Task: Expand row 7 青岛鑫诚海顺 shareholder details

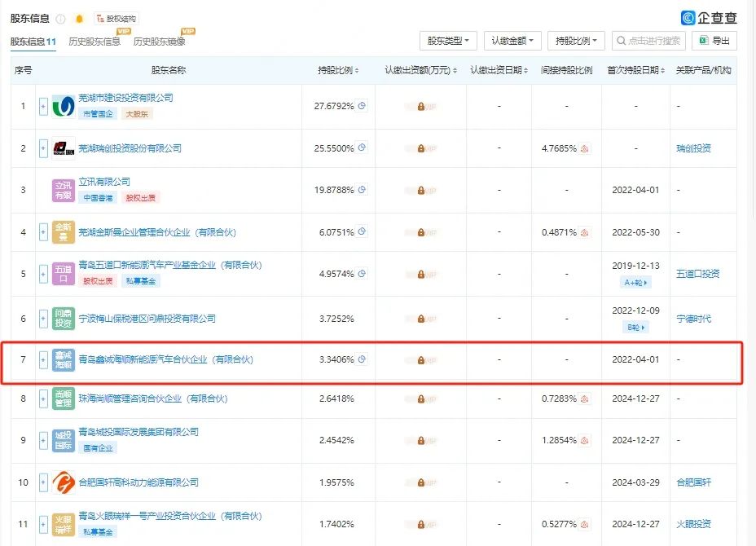Action: [x=43, y=359]
